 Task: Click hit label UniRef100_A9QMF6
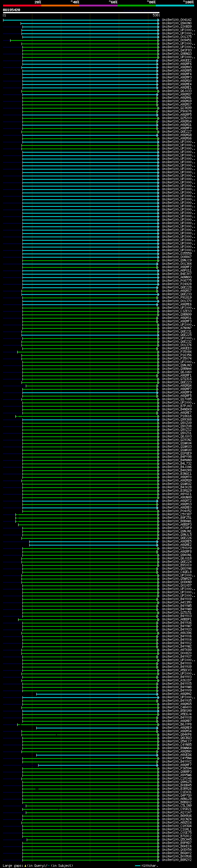click(x=177, y=64)
